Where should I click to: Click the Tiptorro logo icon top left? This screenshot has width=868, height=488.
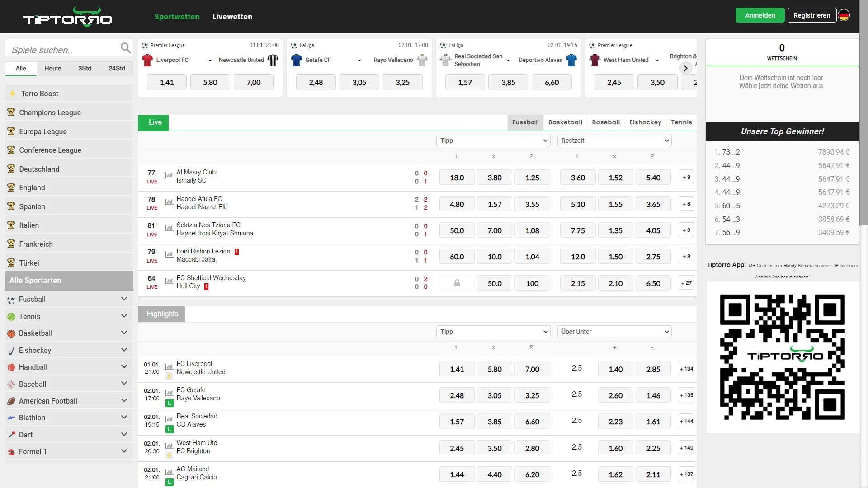pos(67,16)
